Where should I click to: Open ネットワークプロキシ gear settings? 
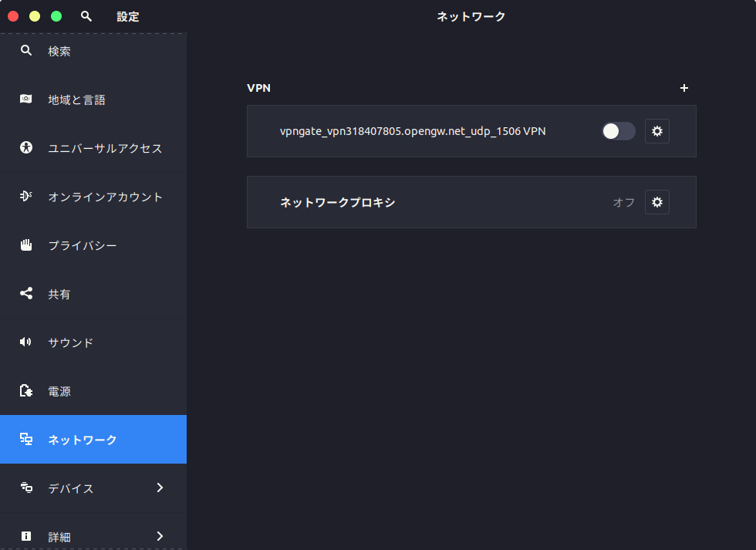click(657, 202)
